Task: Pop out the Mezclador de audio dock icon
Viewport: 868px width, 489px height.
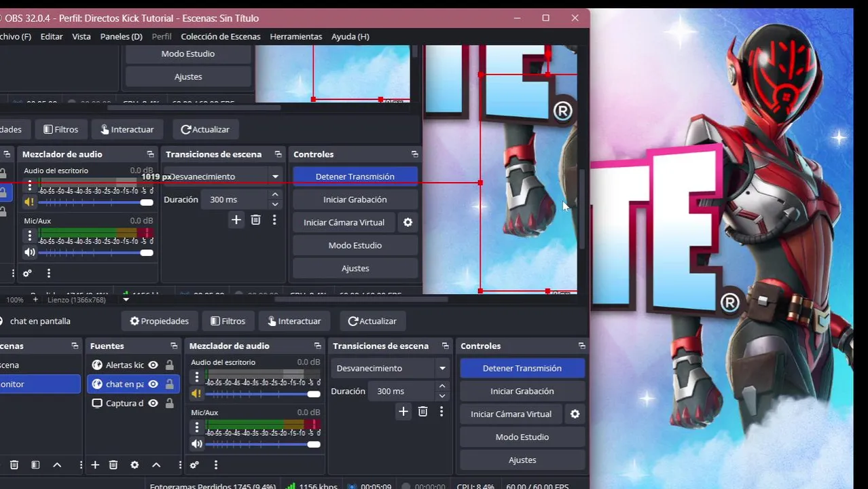Action: pyautogui.click(x=317, y=346)
